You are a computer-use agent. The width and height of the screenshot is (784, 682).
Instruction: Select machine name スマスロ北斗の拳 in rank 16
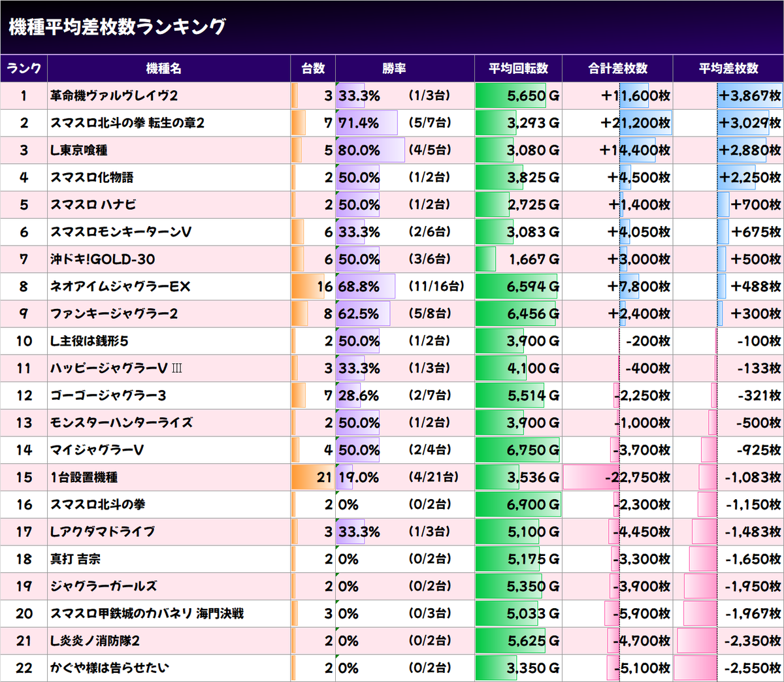[98, 505]
